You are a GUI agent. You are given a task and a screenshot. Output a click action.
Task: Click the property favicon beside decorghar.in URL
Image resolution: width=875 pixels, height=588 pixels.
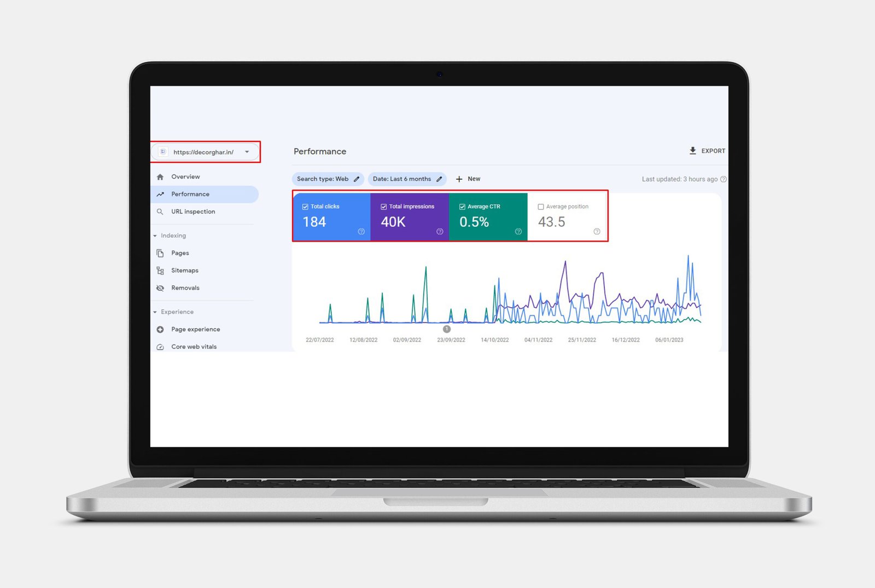(x=162, y=152)
